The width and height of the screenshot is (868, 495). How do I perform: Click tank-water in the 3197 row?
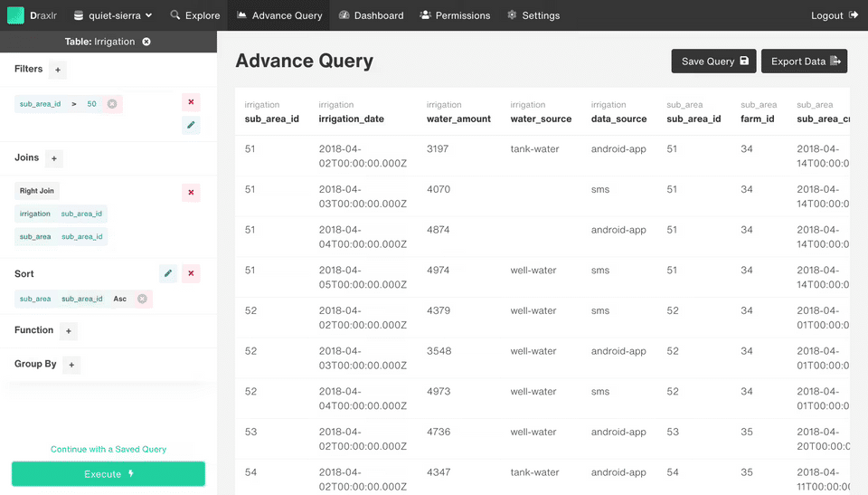[x=534, y=148]
